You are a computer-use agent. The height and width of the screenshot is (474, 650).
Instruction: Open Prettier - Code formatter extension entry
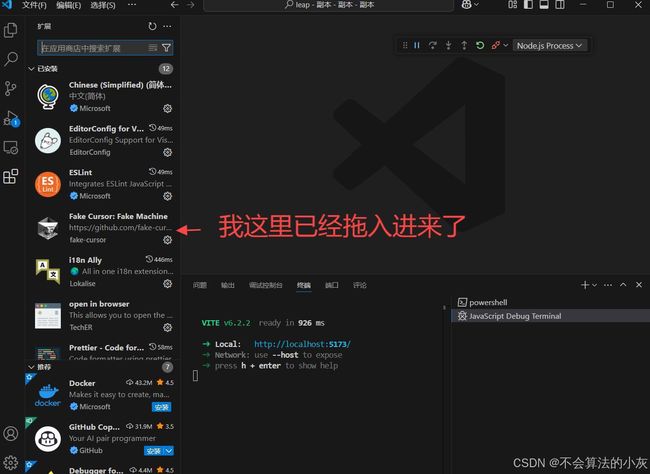[103, 351]
